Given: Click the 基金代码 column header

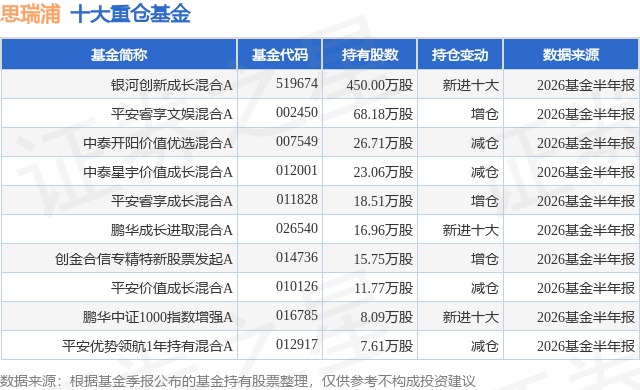Looking at the screenshot, I should click(x=280, y=55).
